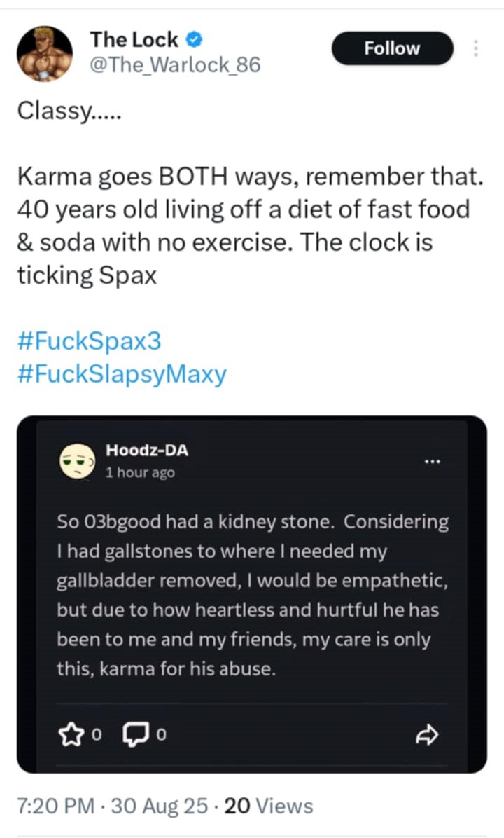Viewport: 504px width, 838px height.
Task: Visit the @The_Warlock_86 handle
Action: (x=174, y=65)
